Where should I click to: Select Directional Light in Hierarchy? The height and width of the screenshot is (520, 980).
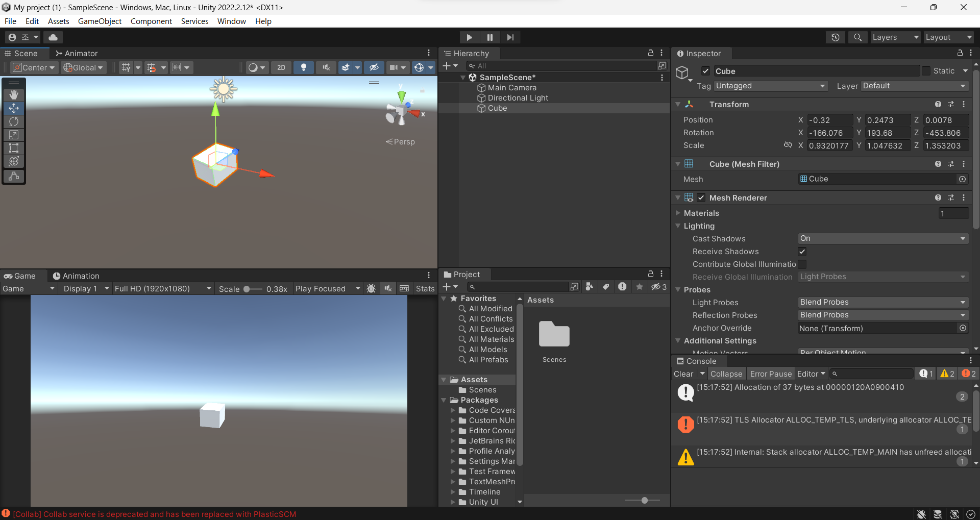click(518, 98)
